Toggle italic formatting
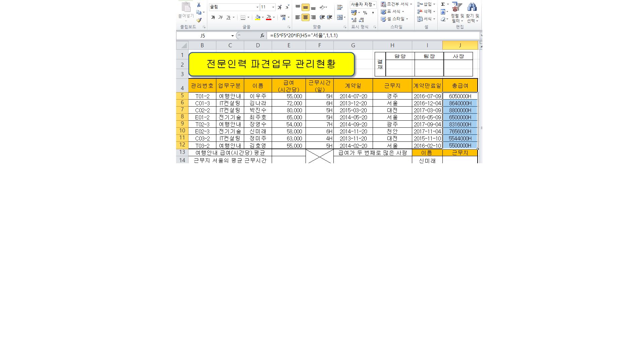The height and width of the screenshot is (362, 644). 220,17
